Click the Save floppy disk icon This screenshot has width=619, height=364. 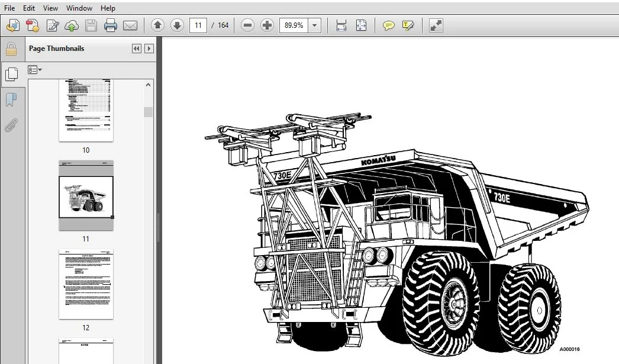point(91,25)
